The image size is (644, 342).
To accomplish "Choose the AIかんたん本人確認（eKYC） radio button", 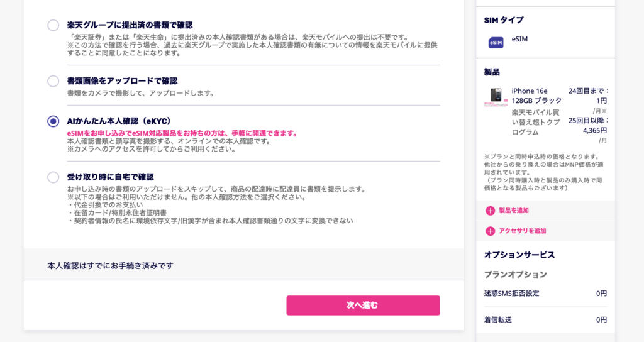I will click(x=53, y=121).
